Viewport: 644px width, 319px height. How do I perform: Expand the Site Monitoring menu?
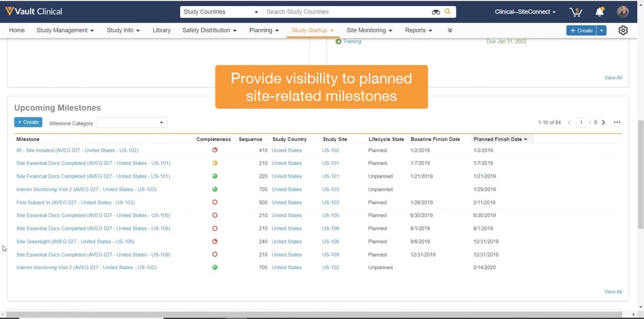point(369,30)
